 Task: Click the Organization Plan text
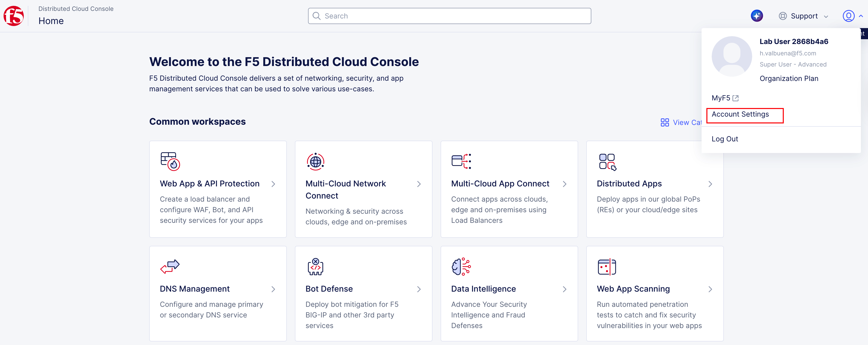[789, 78]
